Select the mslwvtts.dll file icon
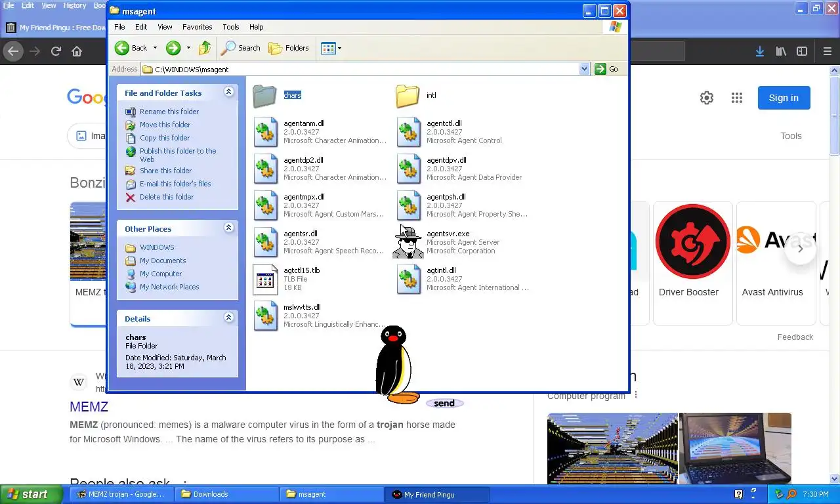 pyautogui.click(x=266, y=316)
